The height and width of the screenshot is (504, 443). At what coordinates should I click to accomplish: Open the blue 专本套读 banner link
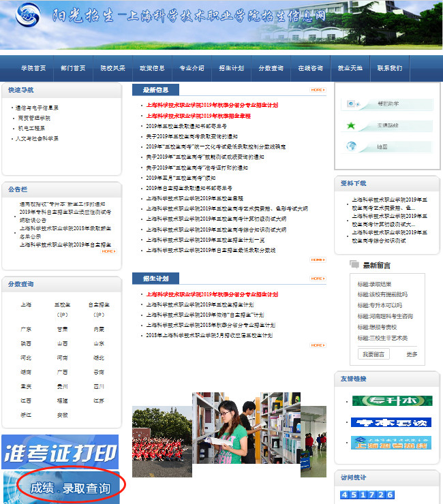tap(391, 422)
